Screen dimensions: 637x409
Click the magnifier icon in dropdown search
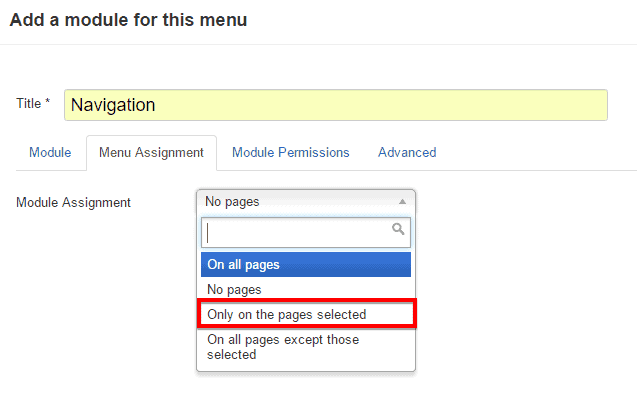click(398, 230)
